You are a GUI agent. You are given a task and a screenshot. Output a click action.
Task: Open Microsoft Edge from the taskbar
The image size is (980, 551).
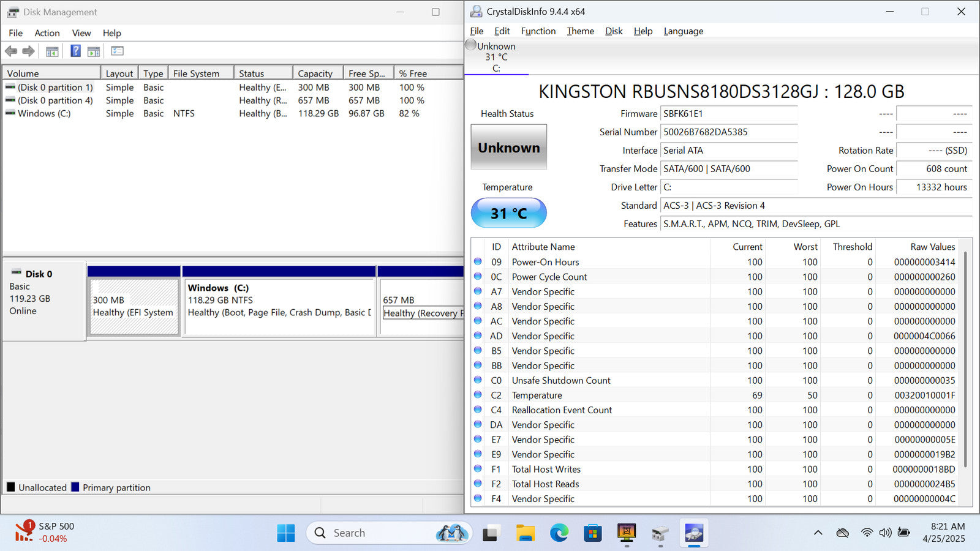(x=559, y=533)
